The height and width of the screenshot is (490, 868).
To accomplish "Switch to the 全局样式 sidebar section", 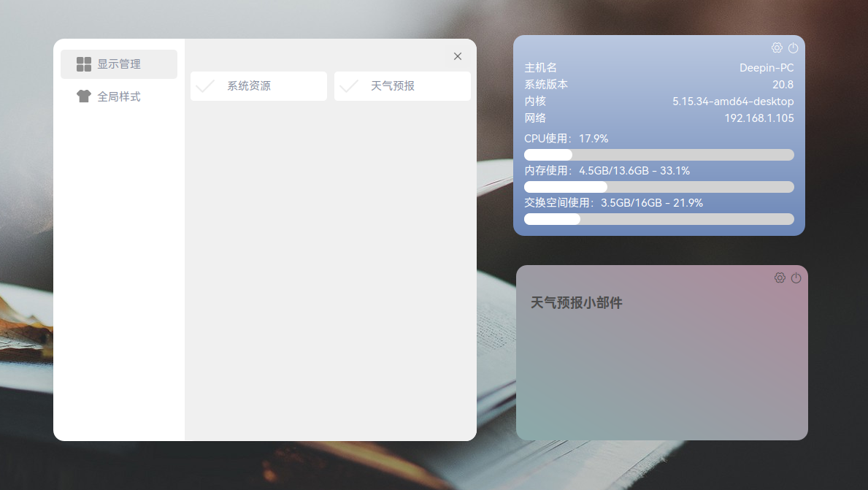I will pyautogui.click(x=119, y=96).
